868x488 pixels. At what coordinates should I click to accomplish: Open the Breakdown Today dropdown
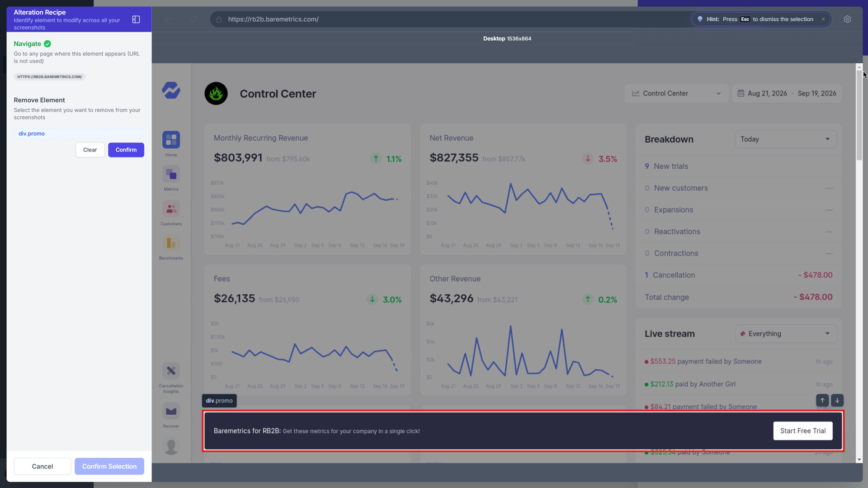pyautogui.click(x=786, y=139)
